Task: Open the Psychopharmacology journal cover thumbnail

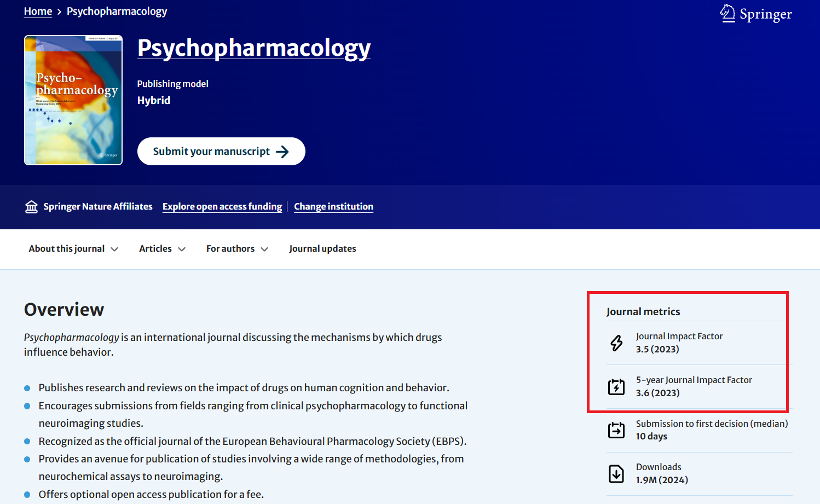Action: pyautogui.click(x=73, y=100)
